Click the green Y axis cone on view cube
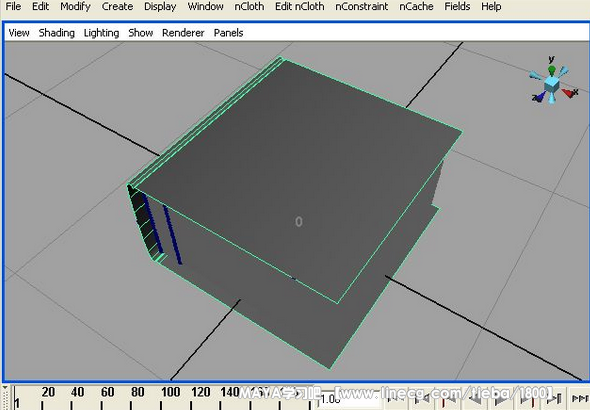Screen dimensions: 590x410 click(x=552, y=70)
